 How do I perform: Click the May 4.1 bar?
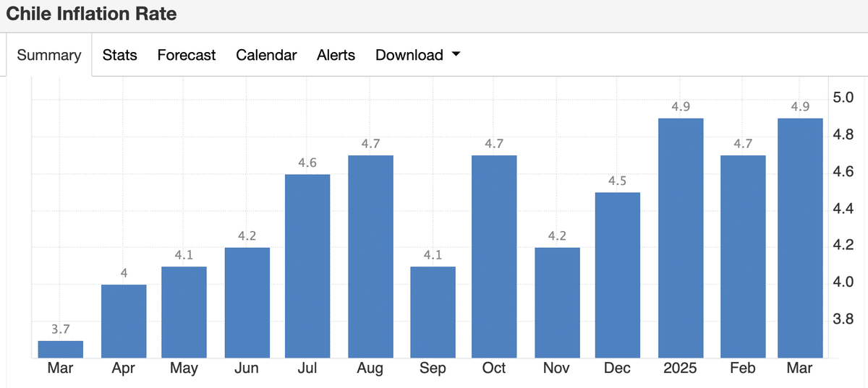click(184, 312)
